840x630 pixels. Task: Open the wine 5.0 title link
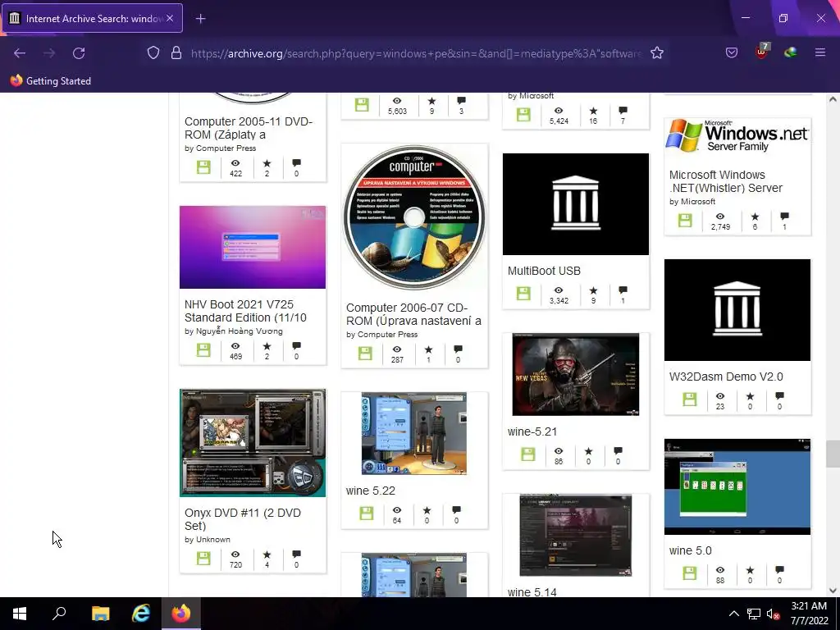[x=691, y=550]
